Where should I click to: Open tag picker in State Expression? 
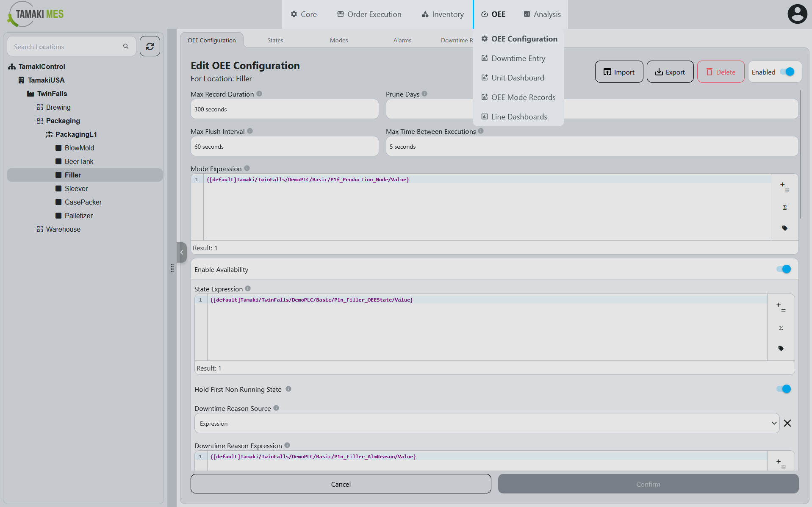coord(781,348)
